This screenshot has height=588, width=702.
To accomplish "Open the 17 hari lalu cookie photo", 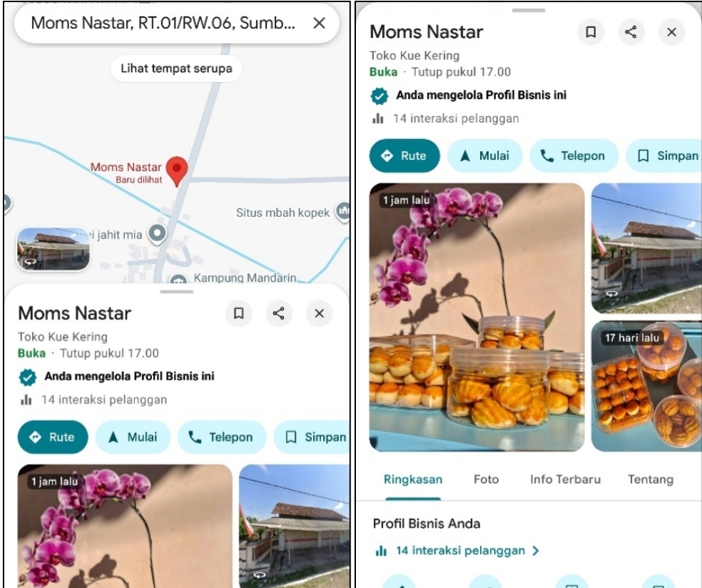I will pos(646,385).
